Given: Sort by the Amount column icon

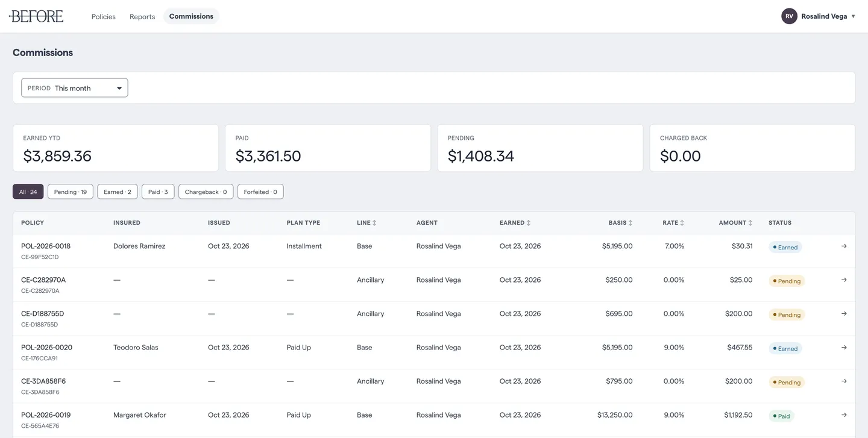Looking at the screenshot, I should [x=750, y=223].
